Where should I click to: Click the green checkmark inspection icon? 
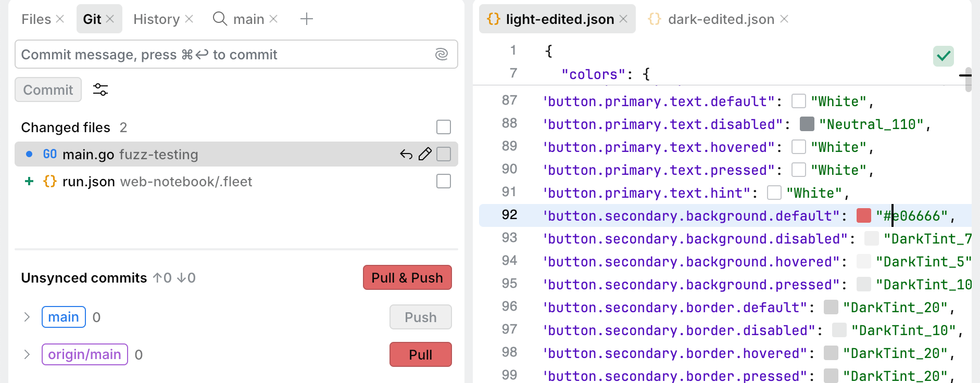coord(943,56)
